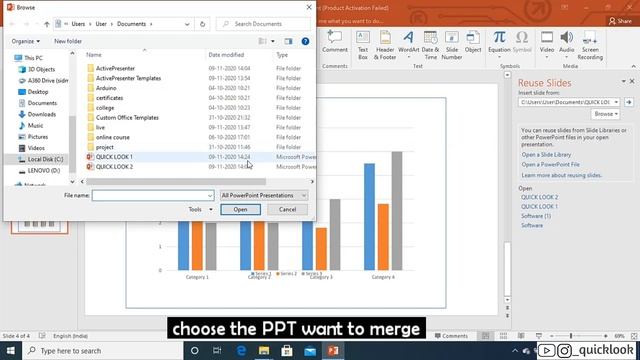The width and height of the screenshot is (640, 360).
Task: Select Local Disk (C:) in navigation tree
Action: point(45,159)
